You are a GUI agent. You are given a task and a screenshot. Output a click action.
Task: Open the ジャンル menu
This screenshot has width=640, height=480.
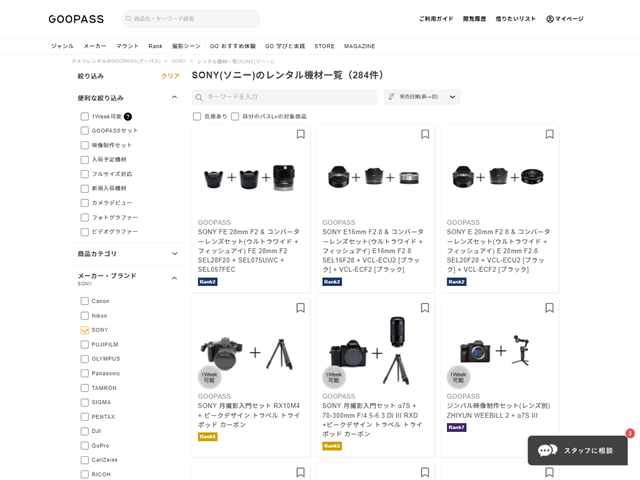coord(62,46)
